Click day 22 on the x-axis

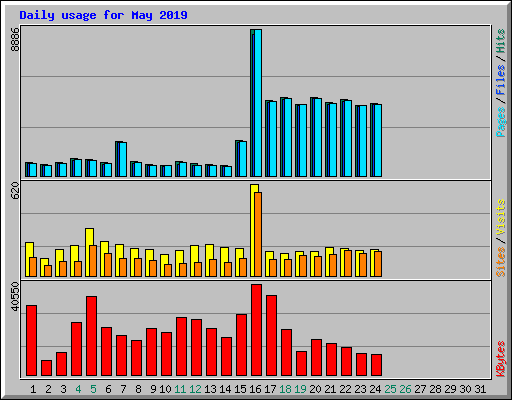click(x=345, y=389)
